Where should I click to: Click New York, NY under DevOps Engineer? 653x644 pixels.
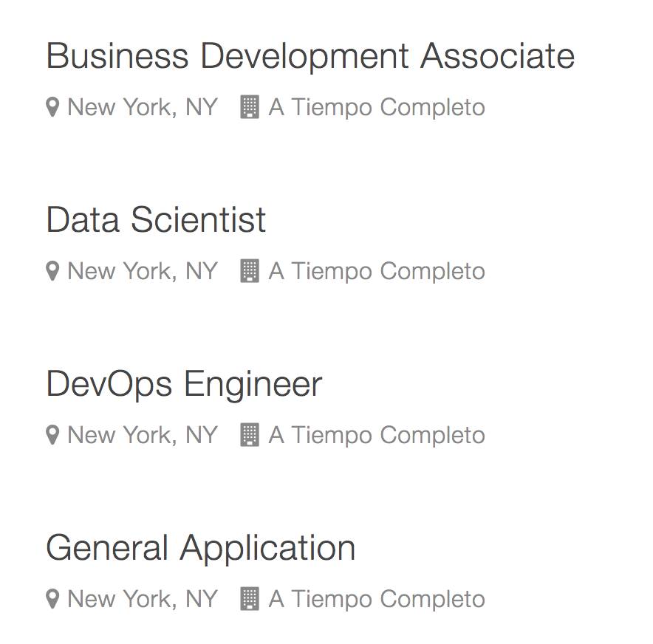[x=143, y=436]
